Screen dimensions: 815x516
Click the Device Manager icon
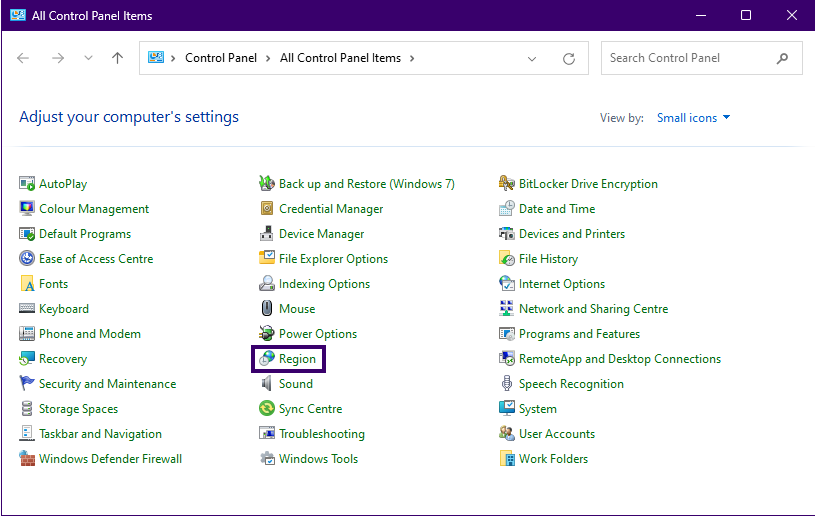coord(267,233)
